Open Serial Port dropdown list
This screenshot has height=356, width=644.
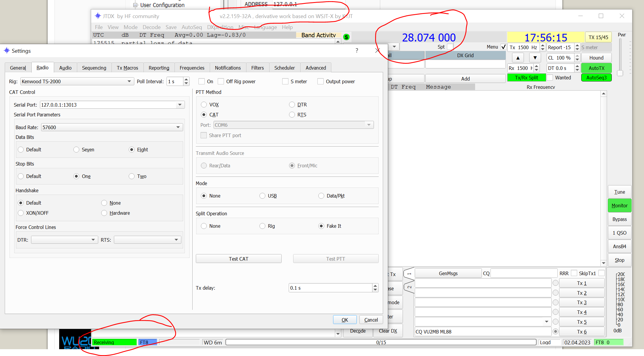coord(180,105)
